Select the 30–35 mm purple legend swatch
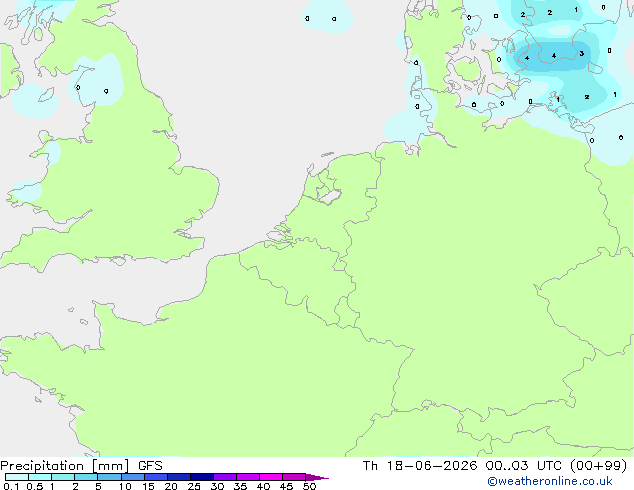 (225, 477)
